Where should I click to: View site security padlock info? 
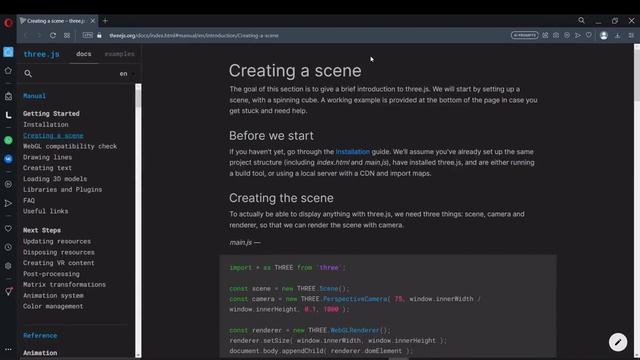tap(99, 36)
